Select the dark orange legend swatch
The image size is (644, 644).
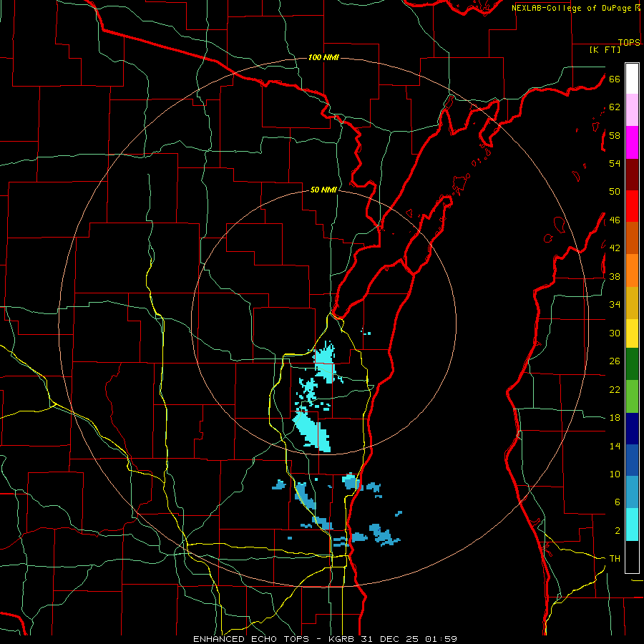click(632, 238)
